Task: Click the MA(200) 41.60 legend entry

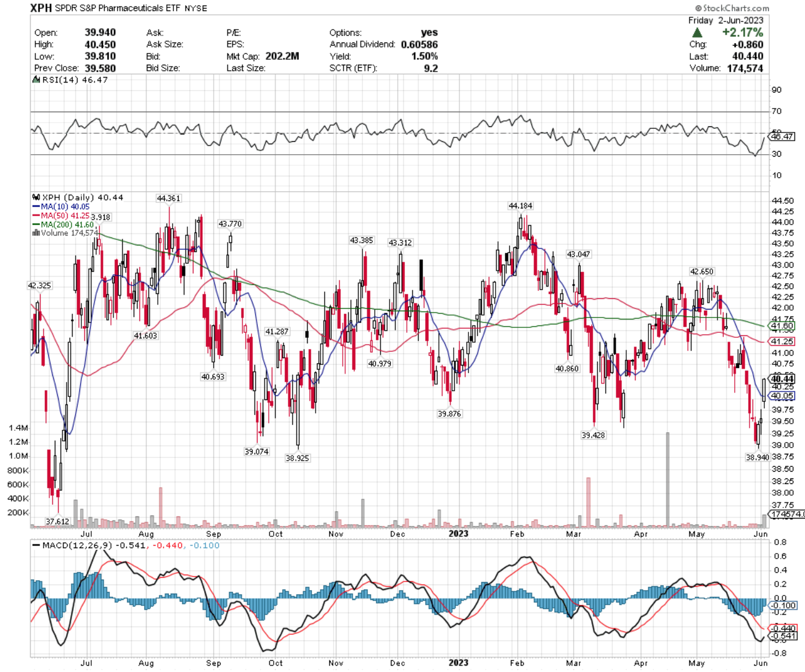Action: click(63, 224)
